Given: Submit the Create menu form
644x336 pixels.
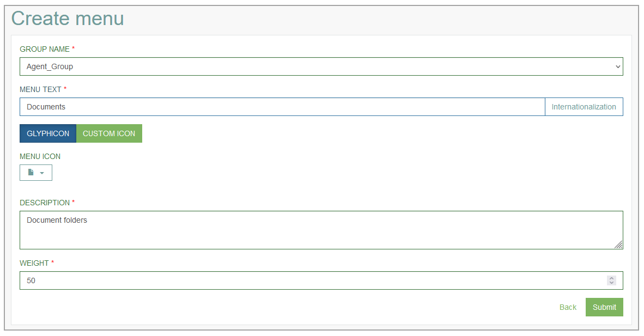Looking at the screenshot, I should pyautogui.click(x=604, y=307).
